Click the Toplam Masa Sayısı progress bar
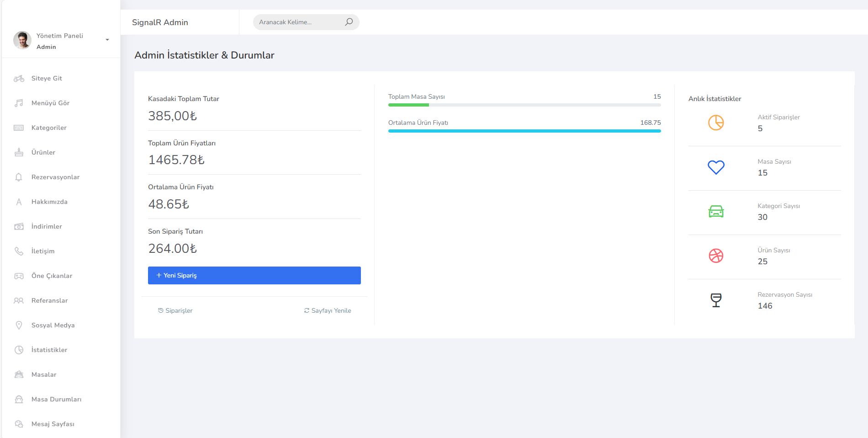868x438 pixels. [524, 105]
